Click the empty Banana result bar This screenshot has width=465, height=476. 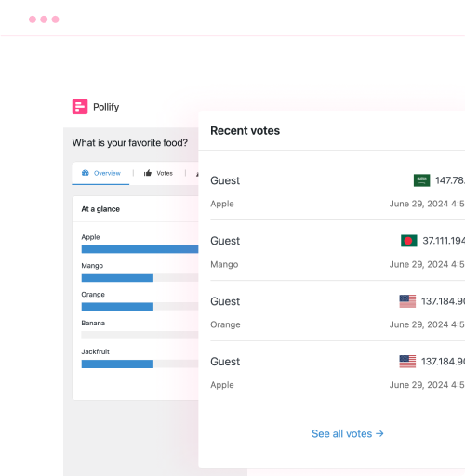[x=139, y=335]
